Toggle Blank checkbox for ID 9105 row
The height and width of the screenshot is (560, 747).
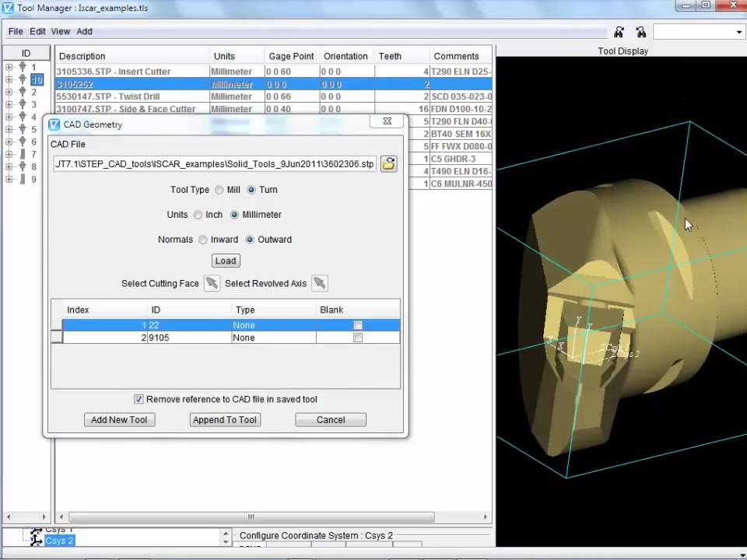358,338
